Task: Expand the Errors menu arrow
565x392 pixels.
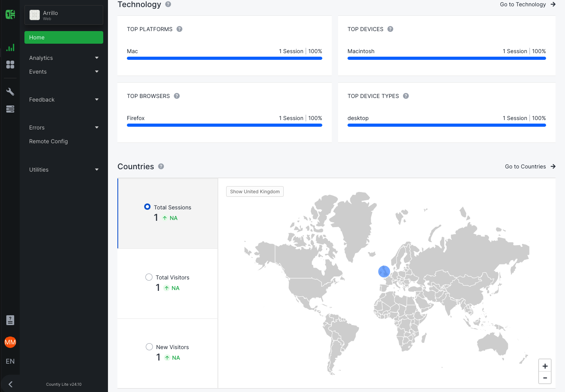Action: (97, 128)
